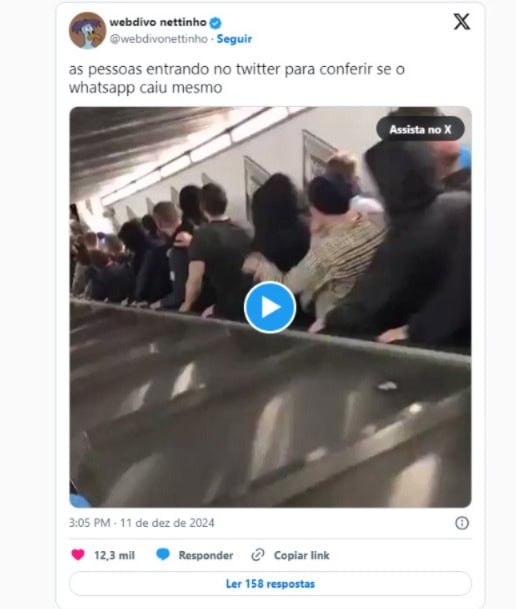Click the Copiar link text

pyautogui.click(x=302, y=555)
